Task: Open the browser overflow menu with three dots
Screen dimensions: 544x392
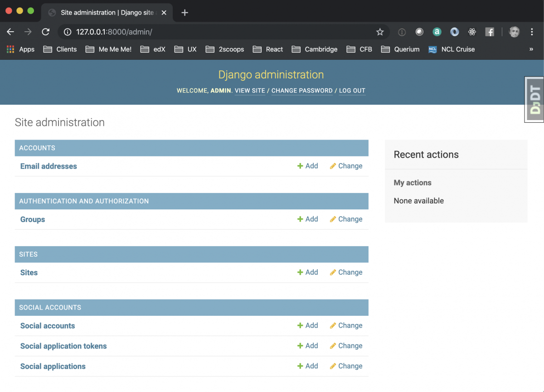Action: [532, 32]
